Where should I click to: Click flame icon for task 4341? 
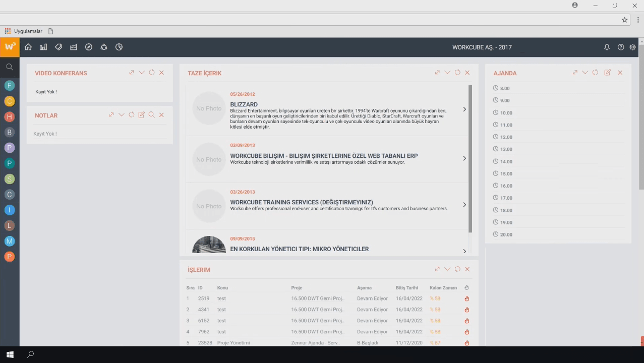tap(467, 310)
